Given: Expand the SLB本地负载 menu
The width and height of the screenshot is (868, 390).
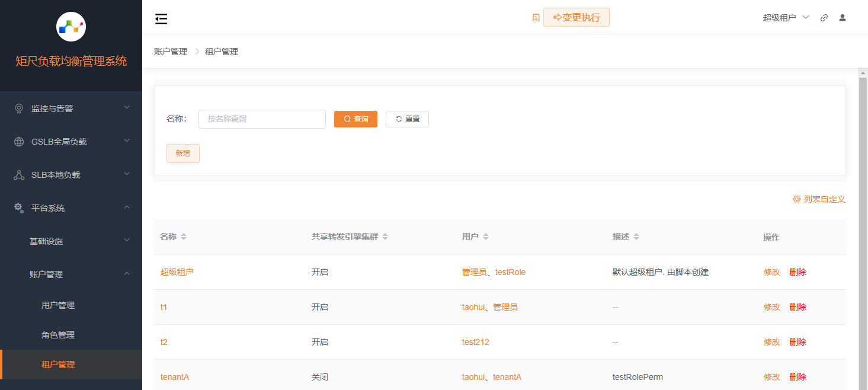Looking at the screenshot, I should (x=71, y=175).
